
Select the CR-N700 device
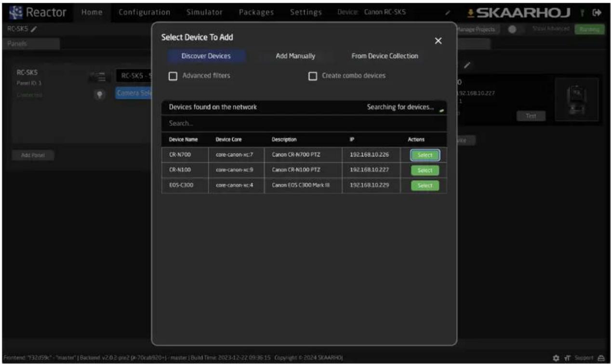coord(425,155)
